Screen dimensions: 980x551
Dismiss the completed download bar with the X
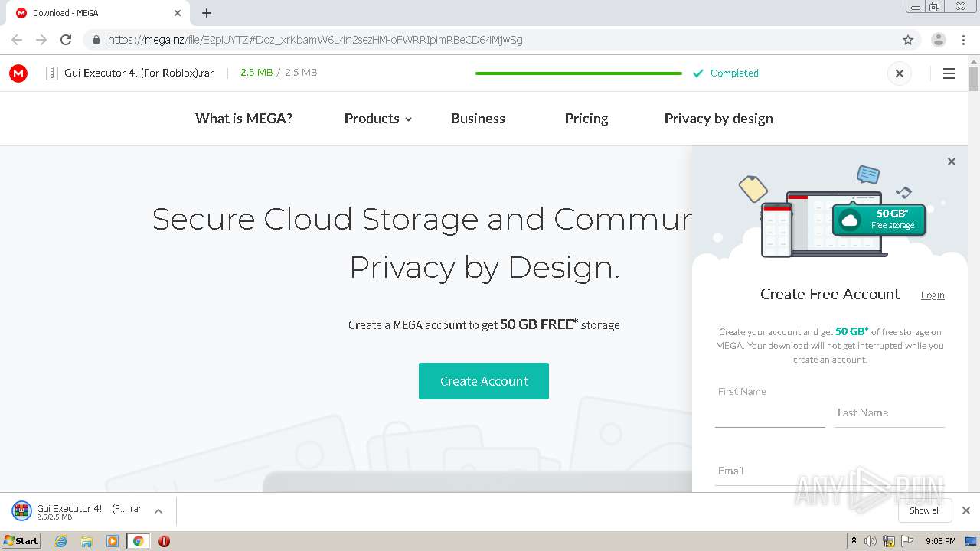[900, 73]
